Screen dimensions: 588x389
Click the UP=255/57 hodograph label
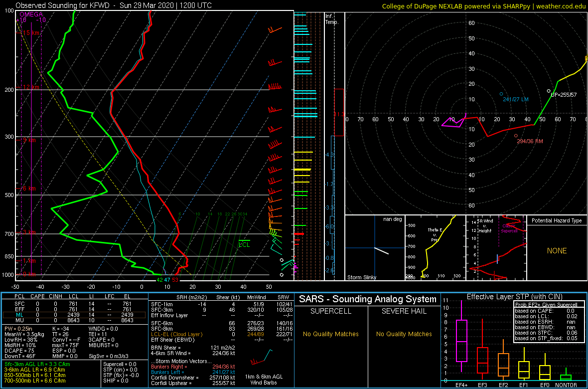click(564, 95)
